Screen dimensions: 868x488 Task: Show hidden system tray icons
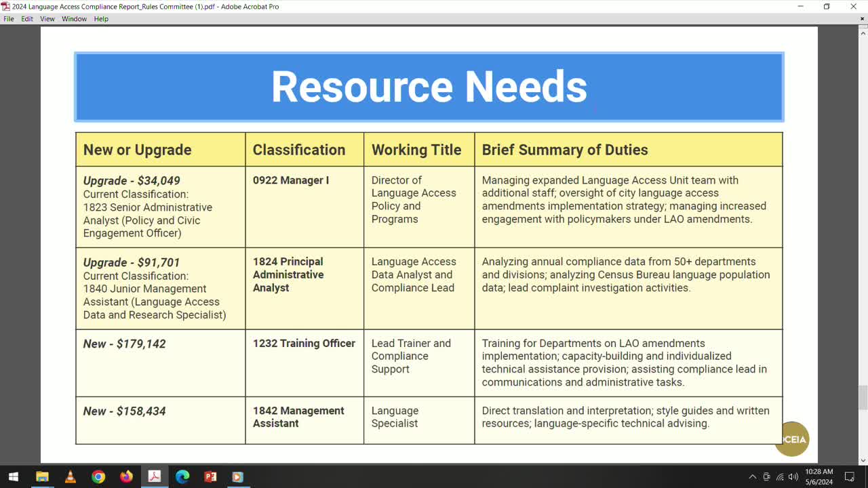[x=752, y=476]
